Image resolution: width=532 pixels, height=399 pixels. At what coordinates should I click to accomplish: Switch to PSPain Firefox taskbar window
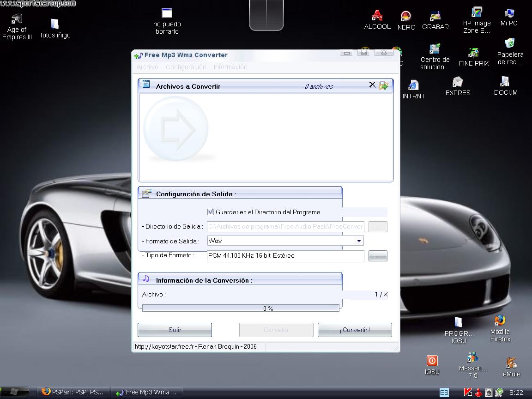pyautogui.click(x=73, y=392)
